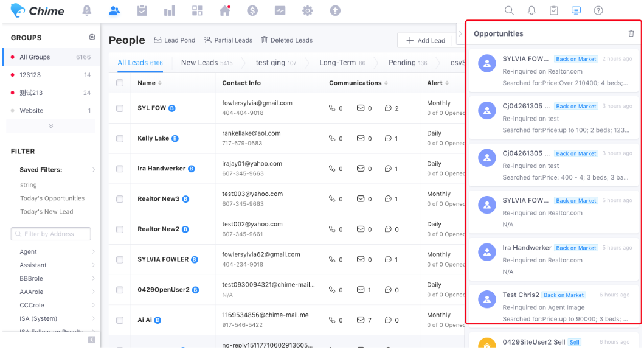This screenshot has height=350, width=644.
Task: Open the Partial Leads link
Action: pyautogui.click(x=228, y=40)
